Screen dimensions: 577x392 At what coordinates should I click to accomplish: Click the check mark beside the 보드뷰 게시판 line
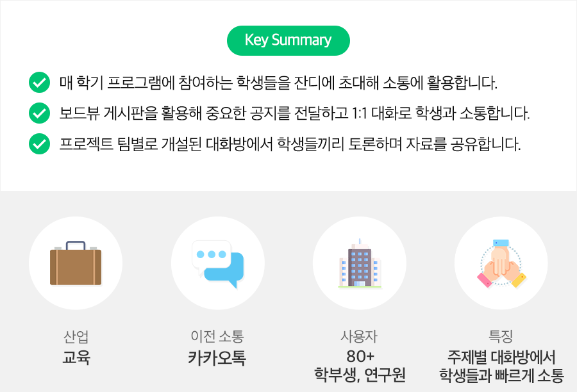[x=40, y=114]
